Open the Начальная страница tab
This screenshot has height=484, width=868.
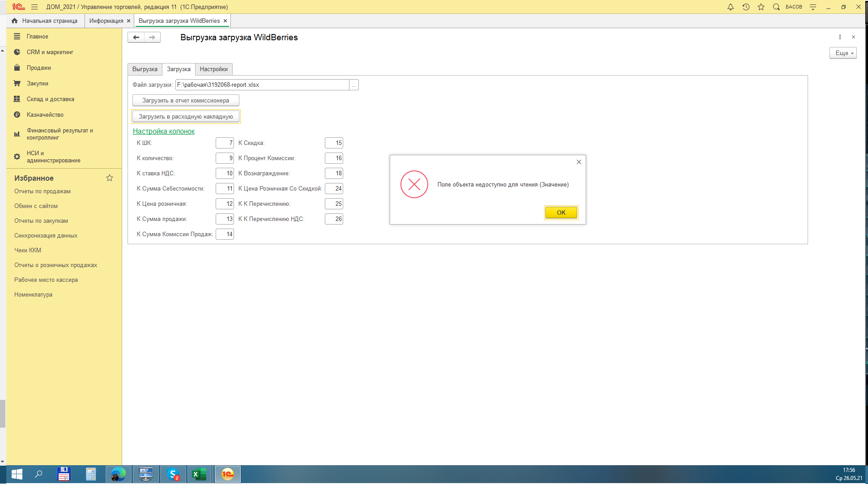[50, 21]
